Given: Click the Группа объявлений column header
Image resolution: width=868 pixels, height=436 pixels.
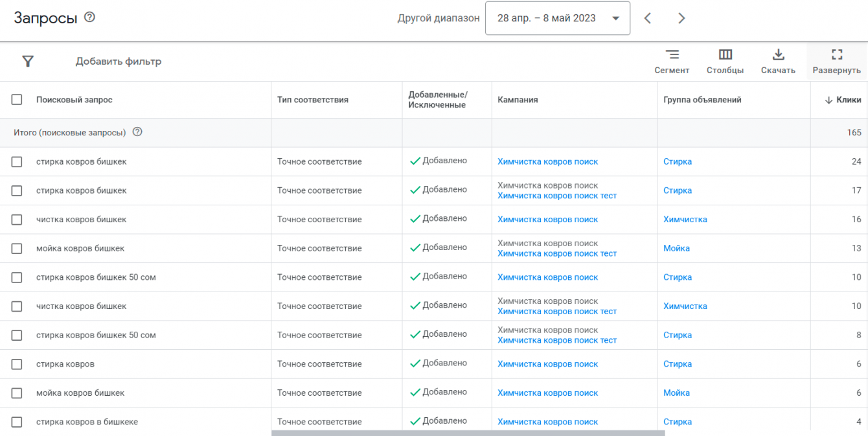Looking at the screenshot, I should click(702, 100).
